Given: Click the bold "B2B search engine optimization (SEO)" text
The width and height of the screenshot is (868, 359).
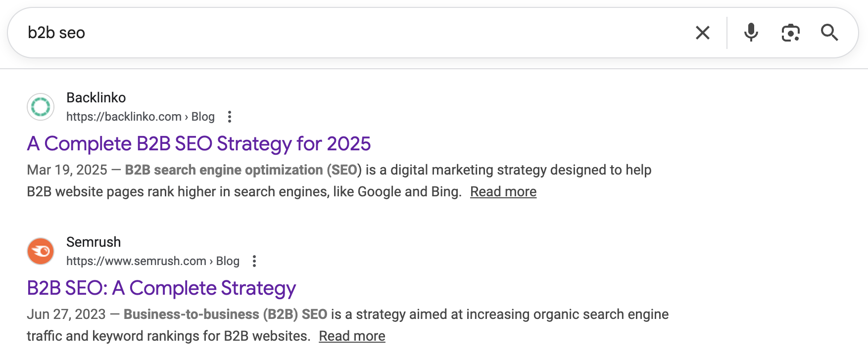Looking at the screenshot, I should point(243,170).
